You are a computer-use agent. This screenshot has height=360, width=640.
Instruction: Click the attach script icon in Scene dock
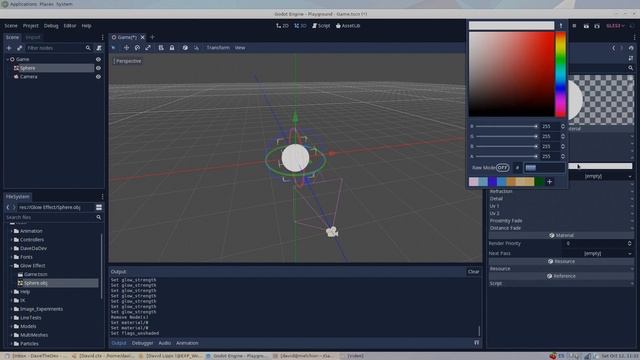point(99,48)
